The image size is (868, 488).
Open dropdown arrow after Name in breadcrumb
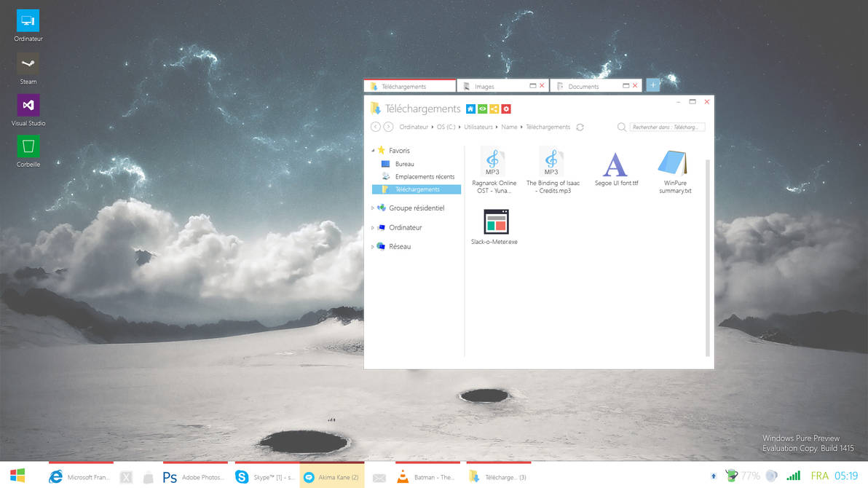[521, 127]
